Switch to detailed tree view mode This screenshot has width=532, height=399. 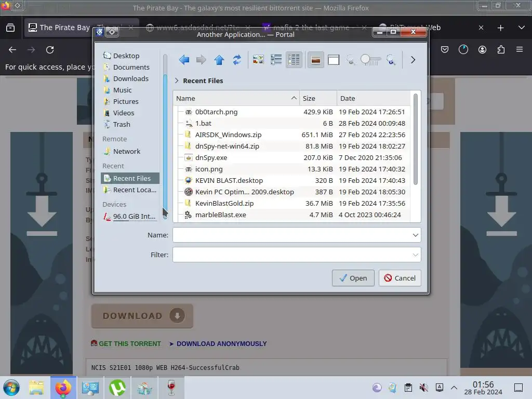pyautogui.click(x=294, y=60)
